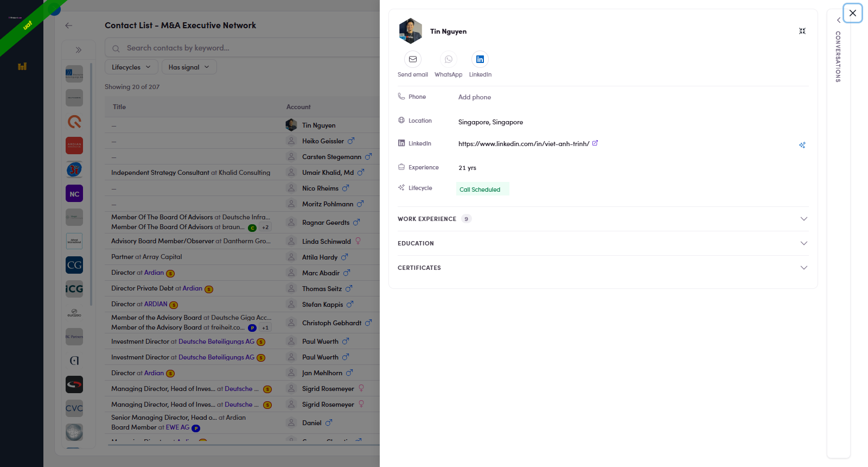Select Umair Khalid, Md contact

(x=328, y=173)
